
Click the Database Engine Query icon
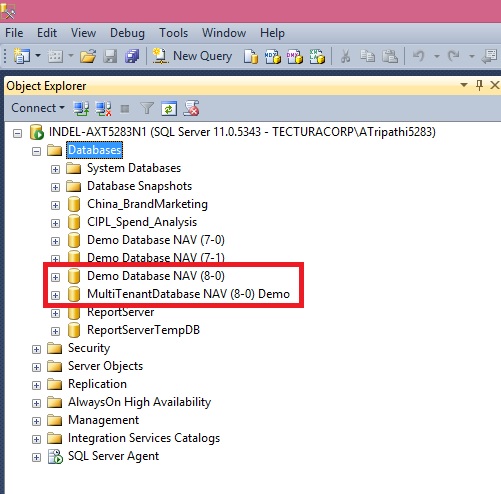(251, 56)
